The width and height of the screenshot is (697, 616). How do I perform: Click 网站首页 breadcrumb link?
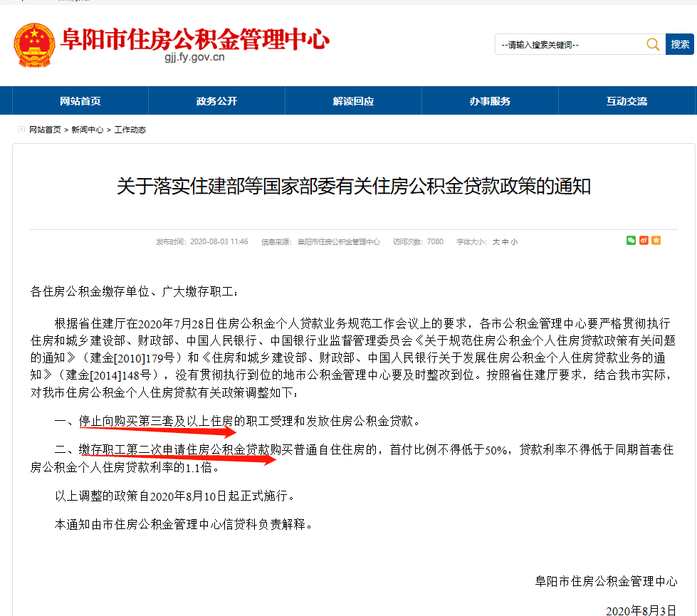(x=45, y=130)
